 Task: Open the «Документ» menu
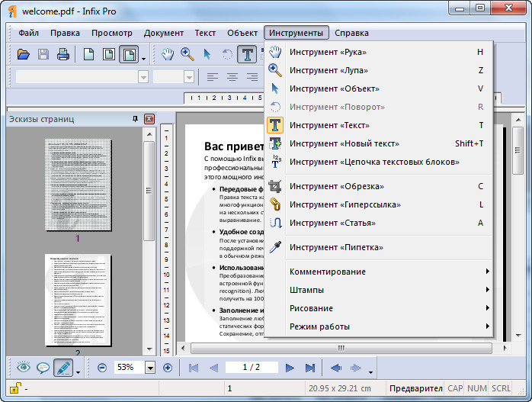point(163,33)
